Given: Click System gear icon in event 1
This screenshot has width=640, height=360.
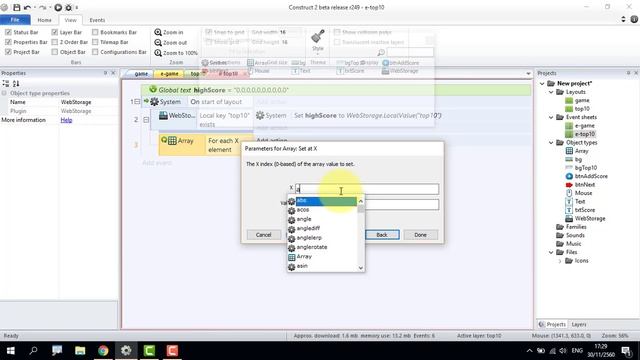Looking at the screenshot, I should point(154,102).
